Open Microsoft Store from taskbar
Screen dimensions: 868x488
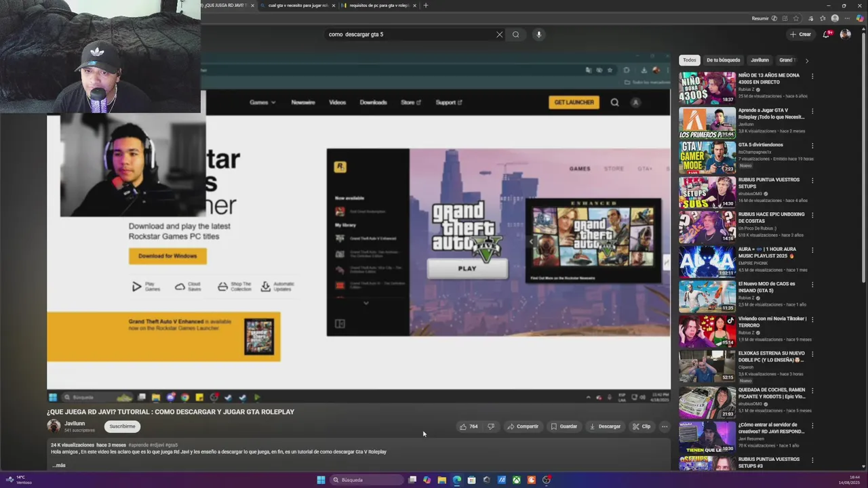(x=472, y=480)
